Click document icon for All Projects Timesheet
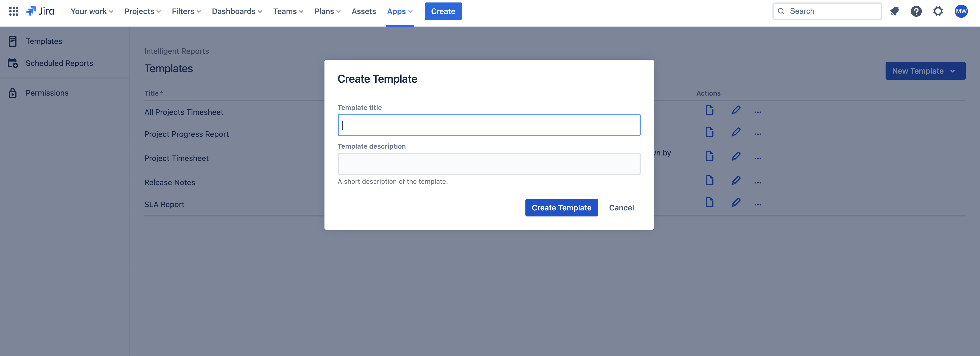The width and height of the screenshot is (980, 356). 709,110
